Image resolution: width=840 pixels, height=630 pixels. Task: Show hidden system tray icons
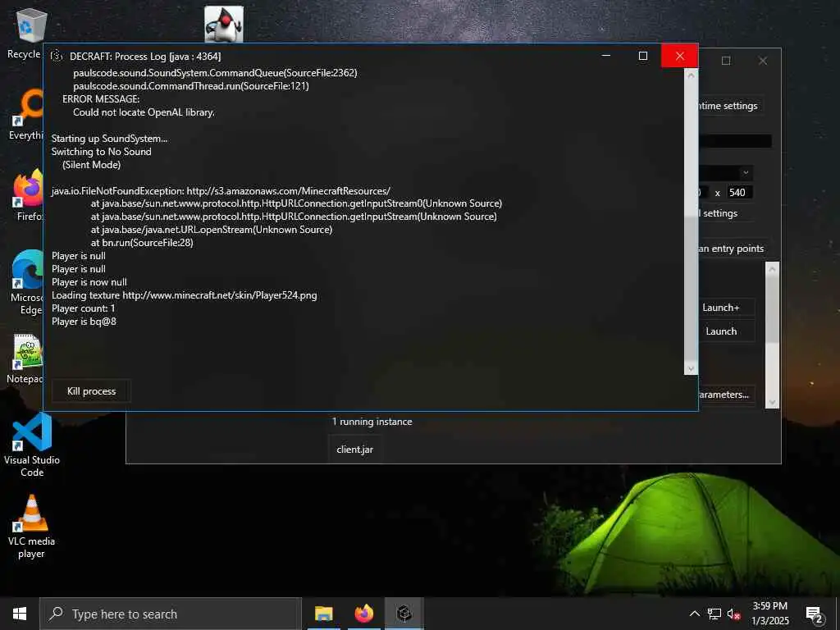point(694,614)
